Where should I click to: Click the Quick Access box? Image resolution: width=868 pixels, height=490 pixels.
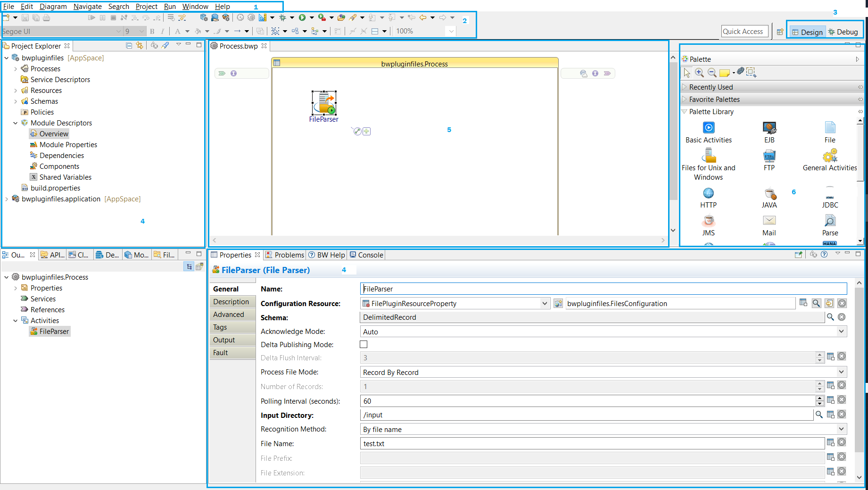(744, 31)
